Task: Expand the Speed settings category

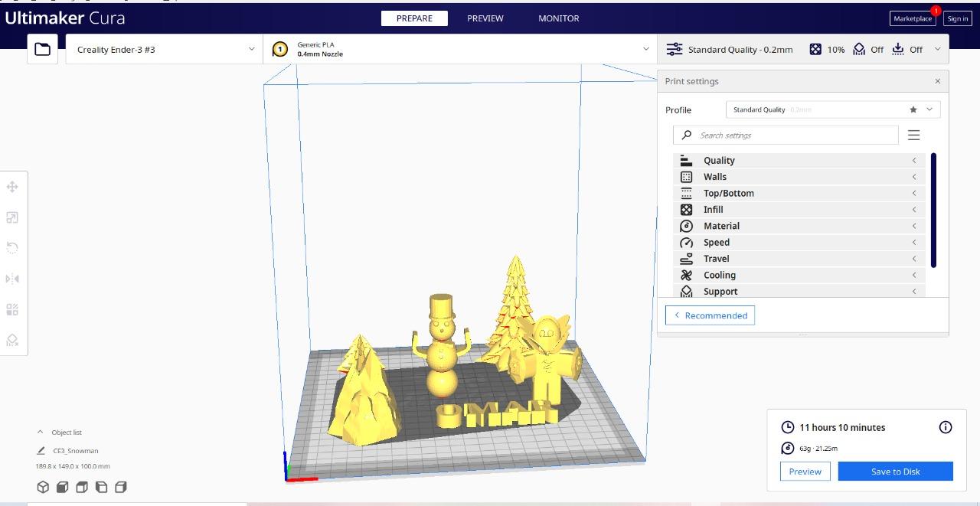Action: (x=799, y=243)
